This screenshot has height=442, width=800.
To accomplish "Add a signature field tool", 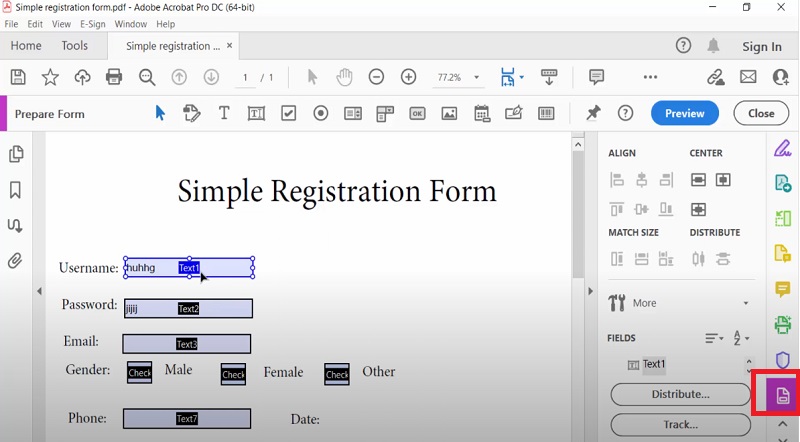I will (x=514, y=112).
